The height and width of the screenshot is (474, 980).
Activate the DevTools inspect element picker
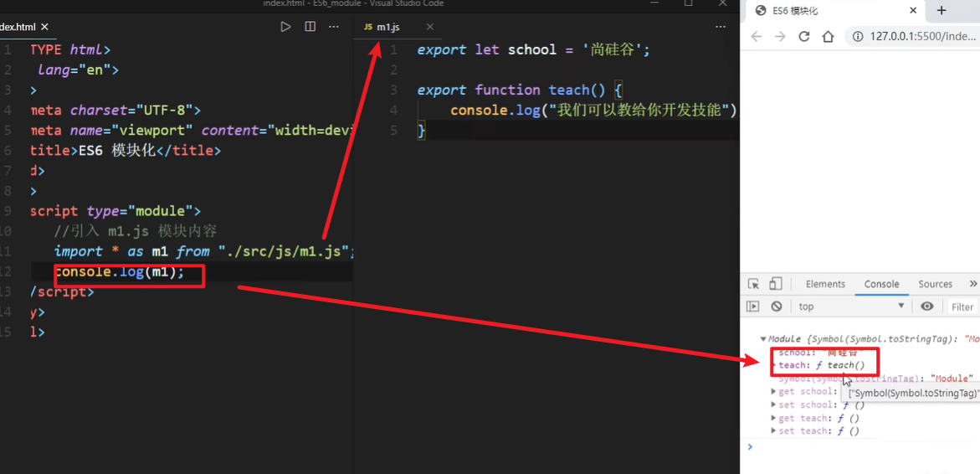(753, 284)
